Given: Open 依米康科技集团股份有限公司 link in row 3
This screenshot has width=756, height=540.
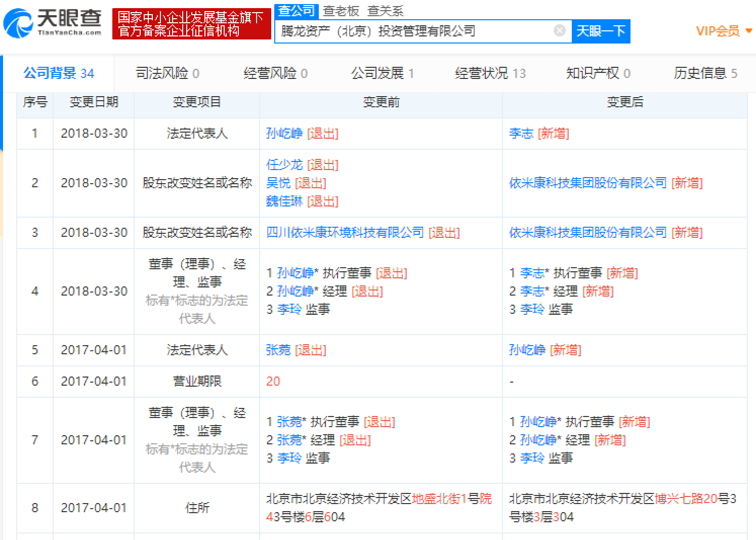Looking at the screenshot, I should point(588,233).
